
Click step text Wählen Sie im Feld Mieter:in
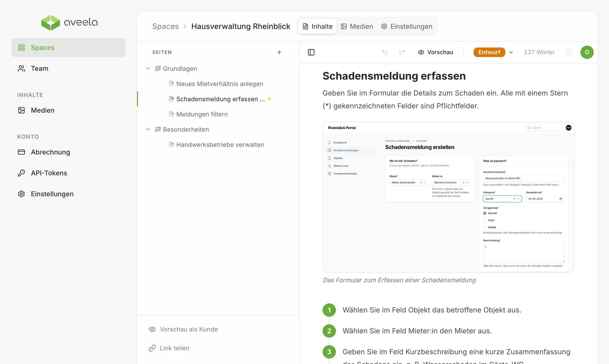[x=417, y=331]
